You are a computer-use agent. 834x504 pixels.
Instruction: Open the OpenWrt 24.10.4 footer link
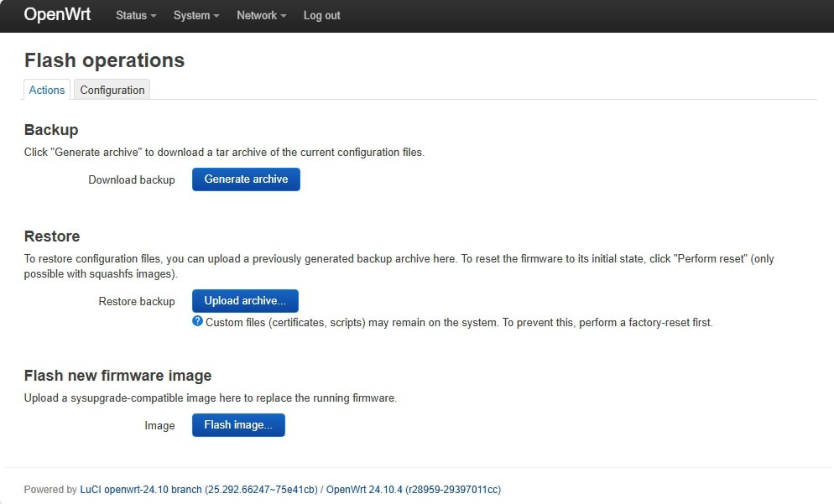[x=413, y=490]
